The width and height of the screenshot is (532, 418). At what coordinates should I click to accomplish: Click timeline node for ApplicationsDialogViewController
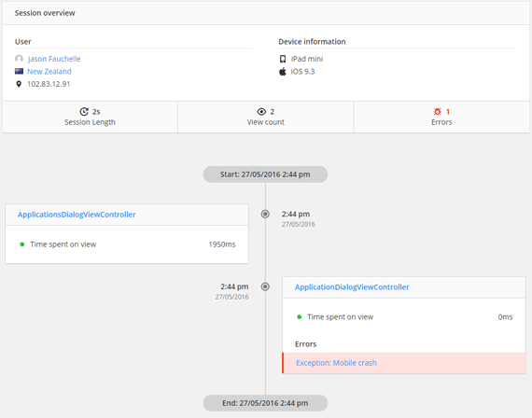click(x=265, y=214)
